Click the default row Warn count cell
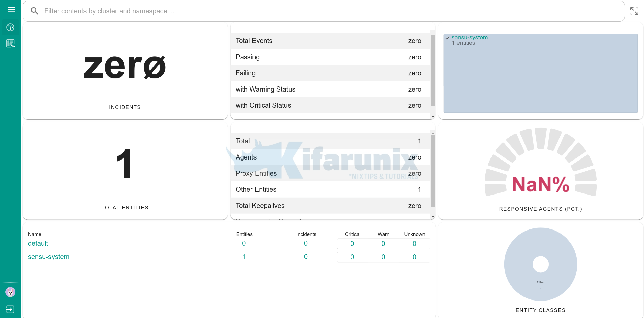The width and height of the screenshot is (644, 318). pos(383,244)
